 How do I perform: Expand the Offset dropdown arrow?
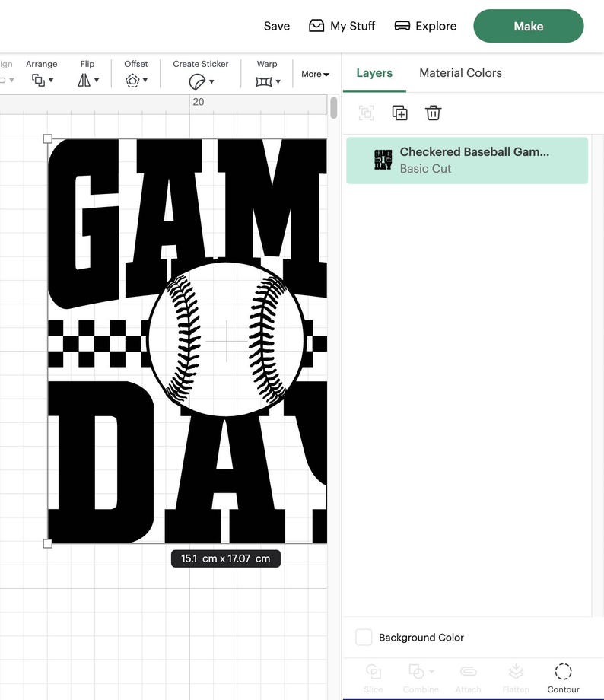click(x=145, y=81)
